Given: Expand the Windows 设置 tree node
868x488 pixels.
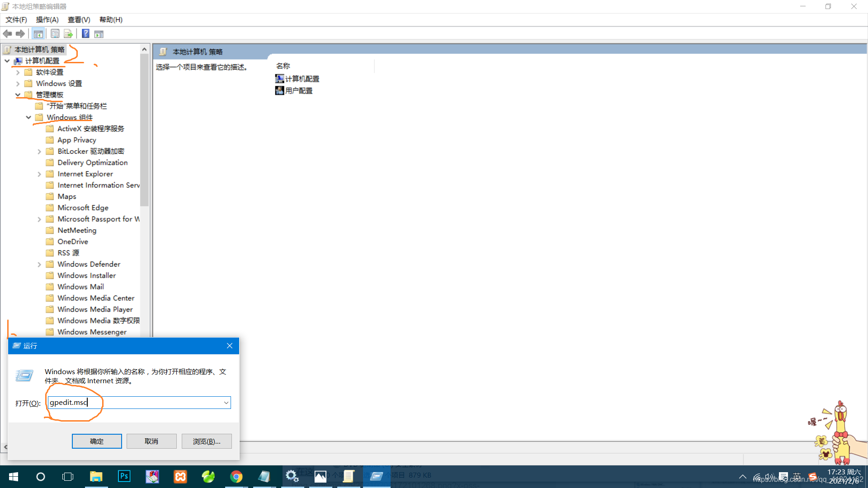Looking at the screenshot, I should click(18, 84).
